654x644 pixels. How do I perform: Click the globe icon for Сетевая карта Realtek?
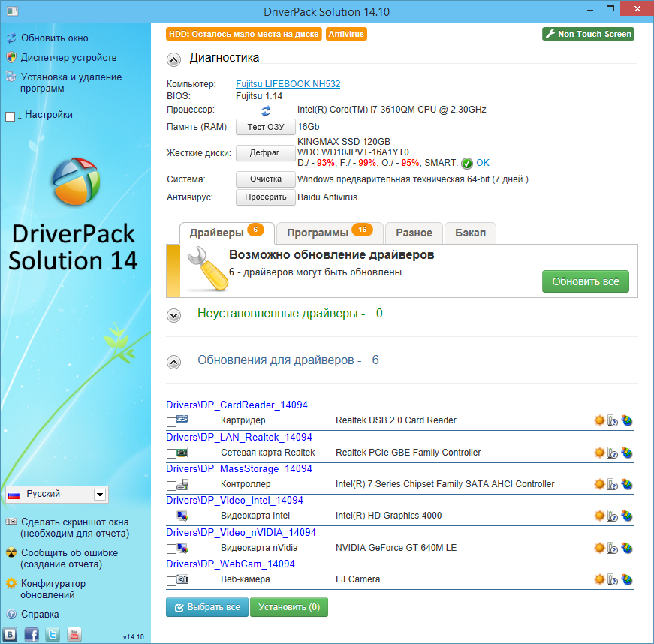point(626,453)
